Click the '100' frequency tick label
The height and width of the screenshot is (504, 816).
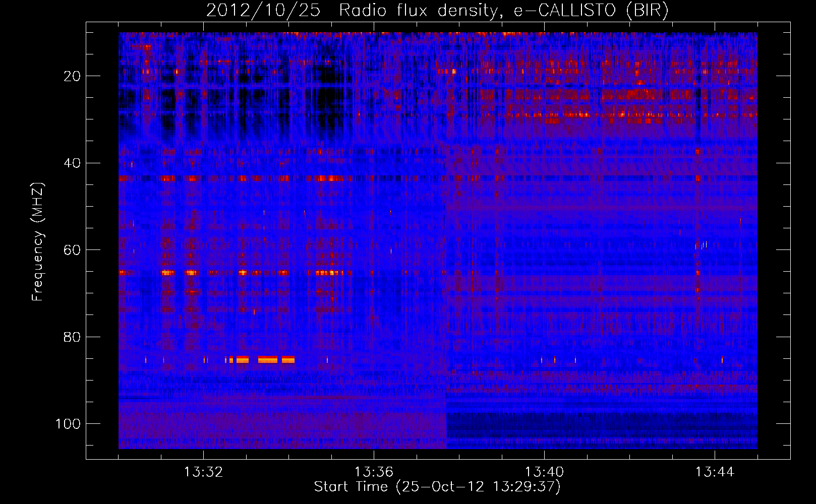coord(68,424)
